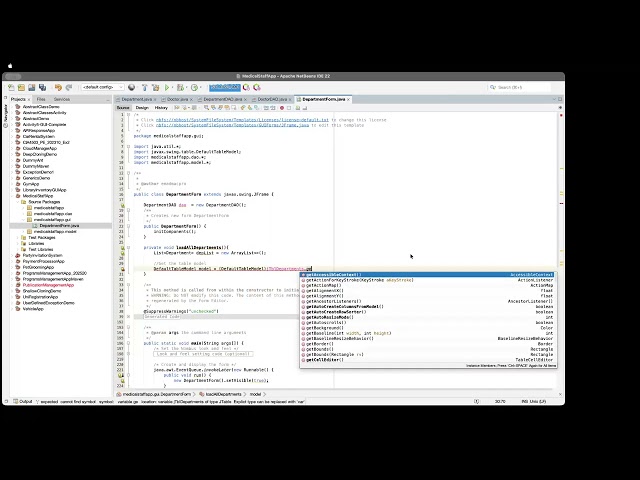
Task: Switch to the History view tab
Action: [161, 107]
